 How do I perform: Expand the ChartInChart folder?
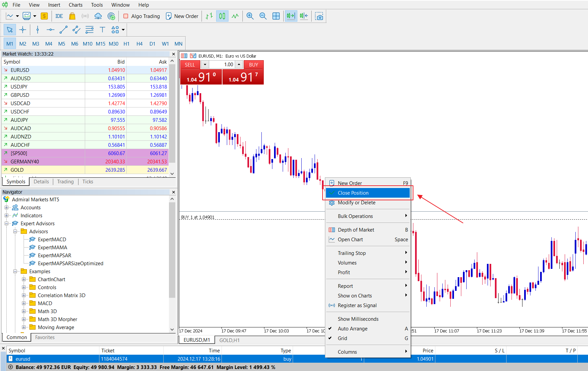click(24, 279)
